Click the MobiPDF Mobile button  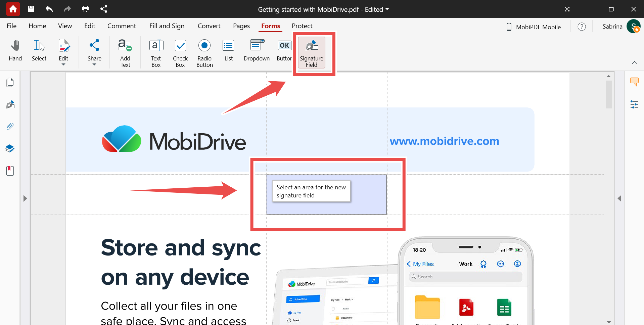coord(533,27)
